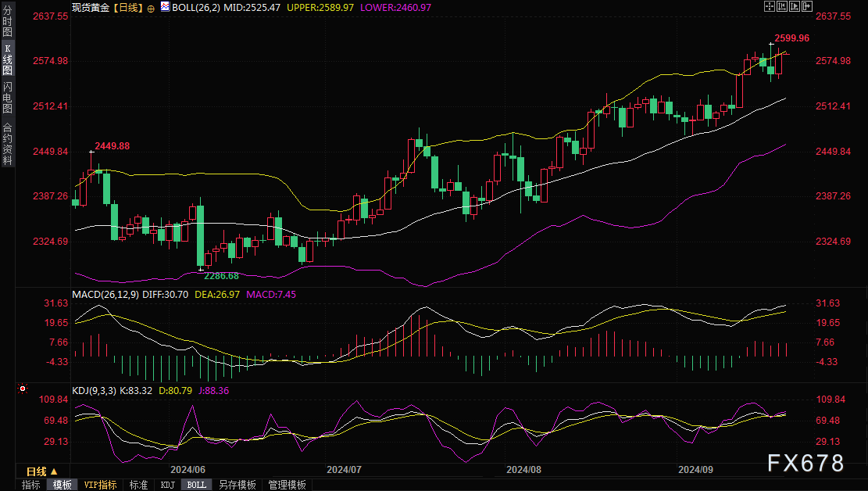
Task: Open the 日线 period selector at bottom
Action: (x=42, y=471)
